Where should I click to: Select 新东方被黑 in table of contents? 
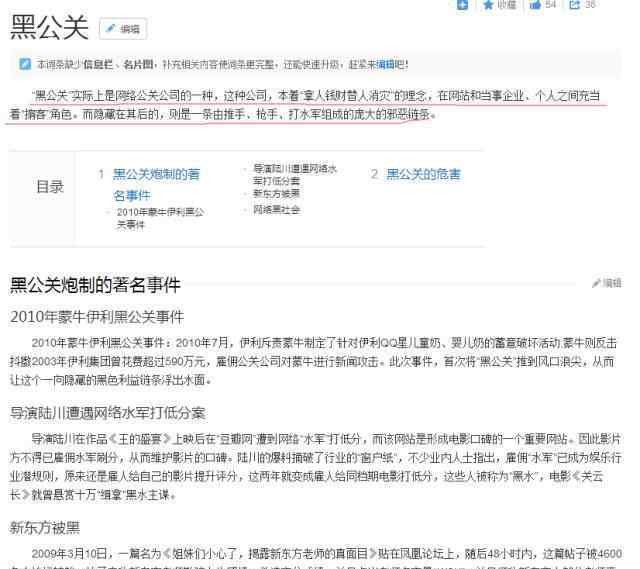276,193
